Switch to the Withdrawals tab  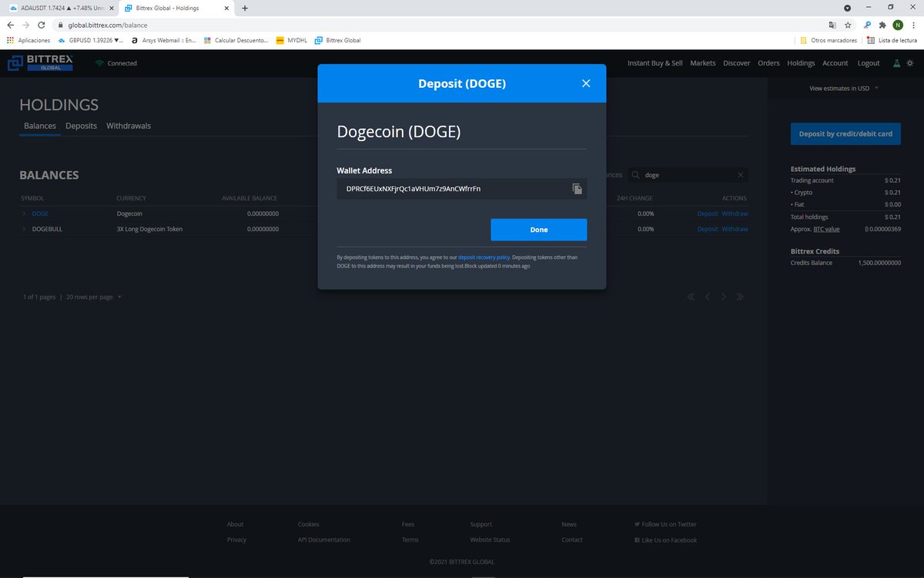coord(129,126)
